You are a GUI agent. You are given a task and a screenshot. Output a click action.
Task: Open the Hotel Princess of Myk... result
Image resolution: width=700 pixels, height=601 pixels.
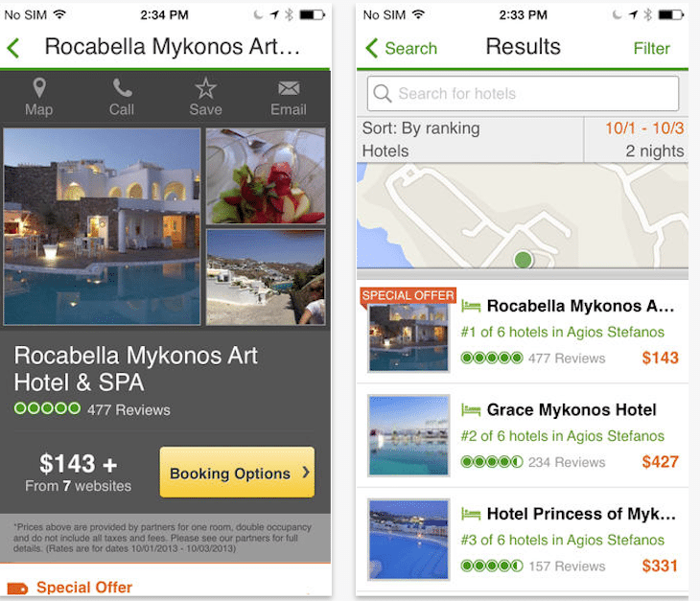[x=581, y=514]
